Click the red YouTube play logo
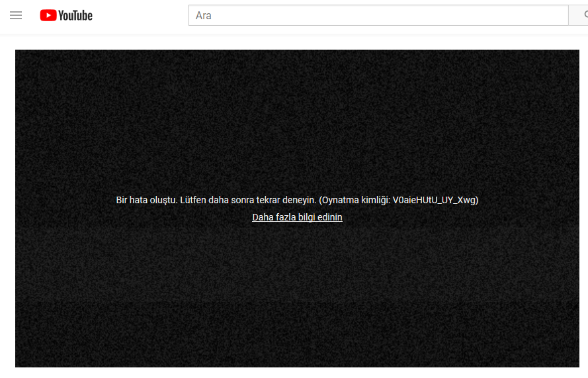The width and height of the screenshot is (588, 378). [x=48, y=15]
